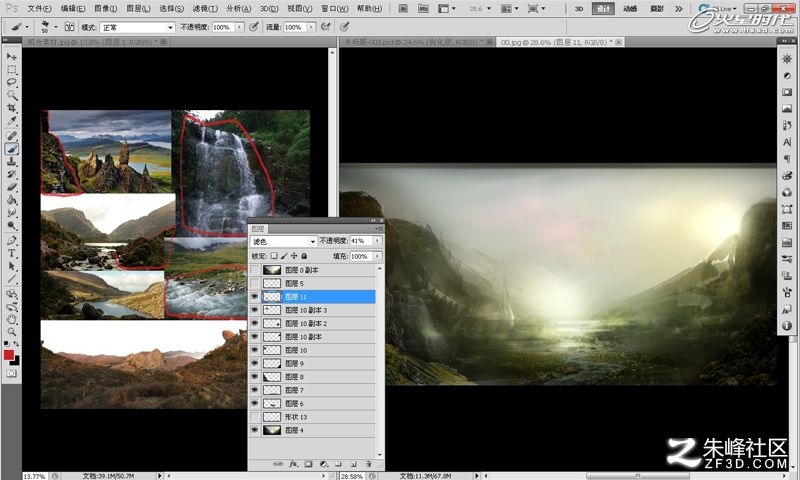Viewport: 800px width, 480px height.
Task: Select the Line shape tool
Action: click(x=12, y=279)
